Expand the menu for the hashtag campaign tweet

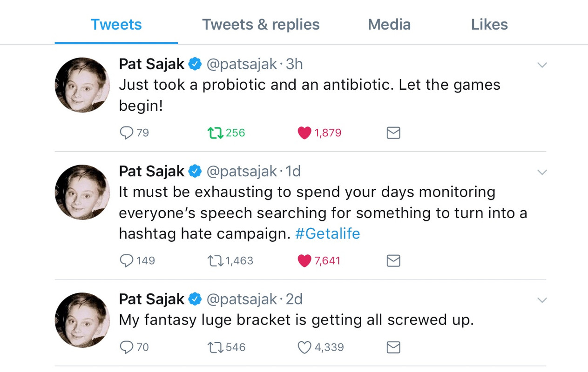(542, 172)
